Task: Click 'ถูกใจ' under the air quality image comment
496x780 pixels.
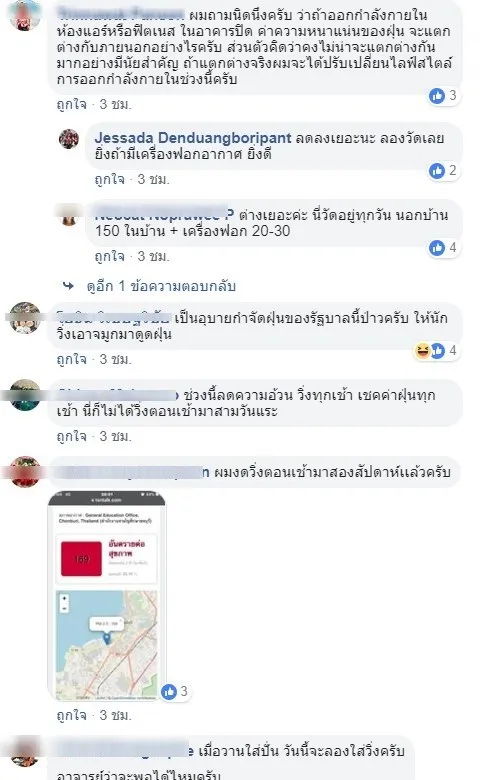Action: [x=72, y=715]
